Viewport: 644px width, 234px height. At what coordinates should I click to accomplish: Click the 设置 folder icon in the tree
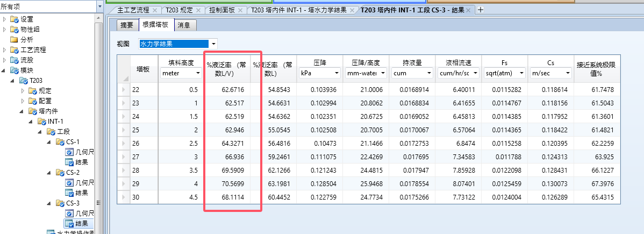pos(15,19)
